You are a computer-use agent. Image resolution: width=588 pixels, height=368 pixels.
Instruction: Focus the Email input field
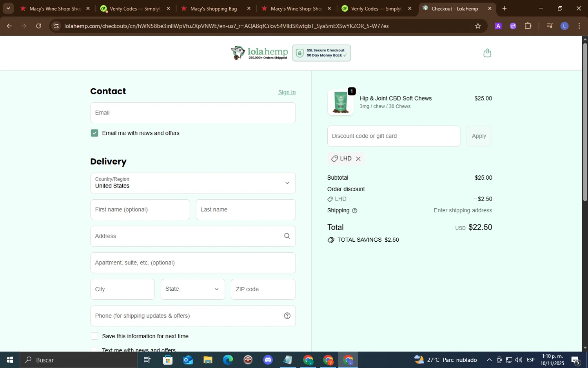(193, 113)
